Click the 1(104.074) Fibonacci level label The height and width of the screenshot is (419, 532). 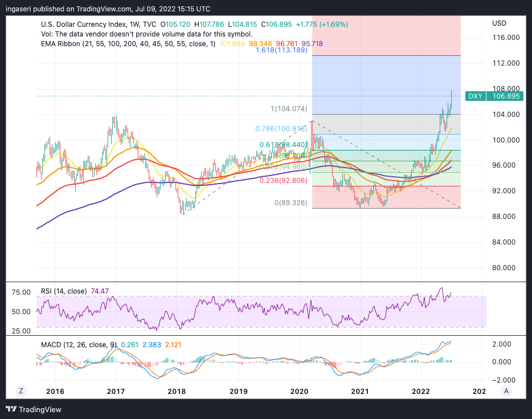point(289,109)
